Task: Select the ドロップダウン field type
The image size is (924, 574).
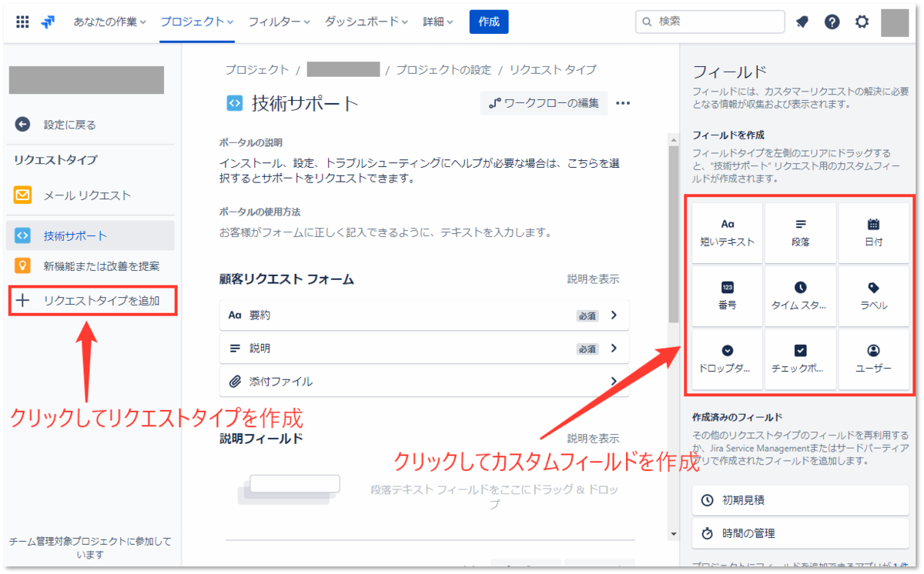Action: point(727,359)
